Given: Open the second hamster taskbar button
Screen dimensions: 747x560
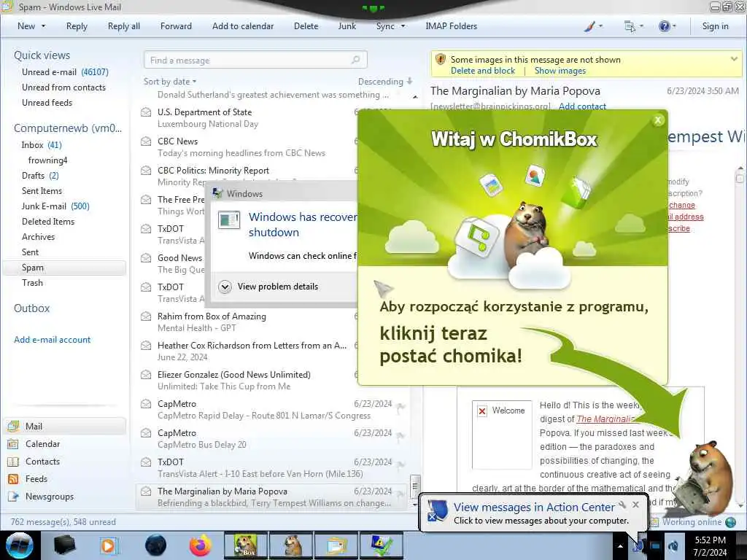Looking at the screenshot, I should click(x=290, y=545).
